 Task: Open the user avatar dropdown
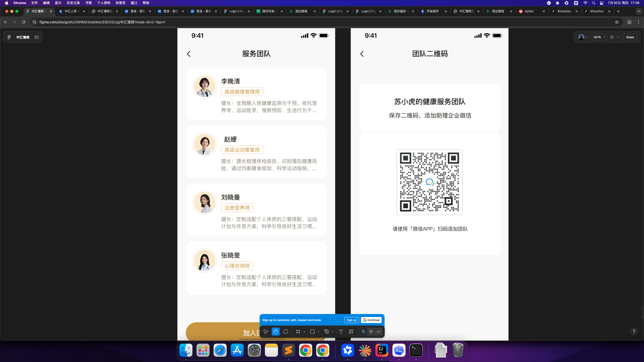(x=583, y=37)
